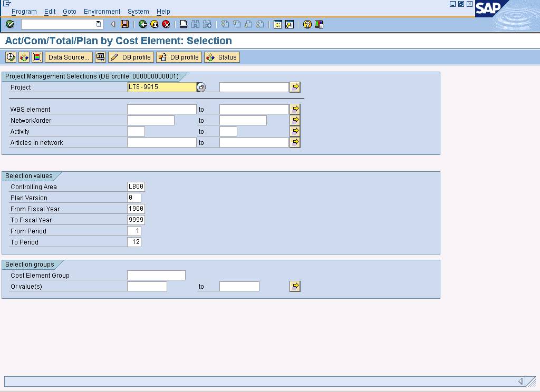Click the Activity from field
The image size is (540, 392).
pos(136,131)
